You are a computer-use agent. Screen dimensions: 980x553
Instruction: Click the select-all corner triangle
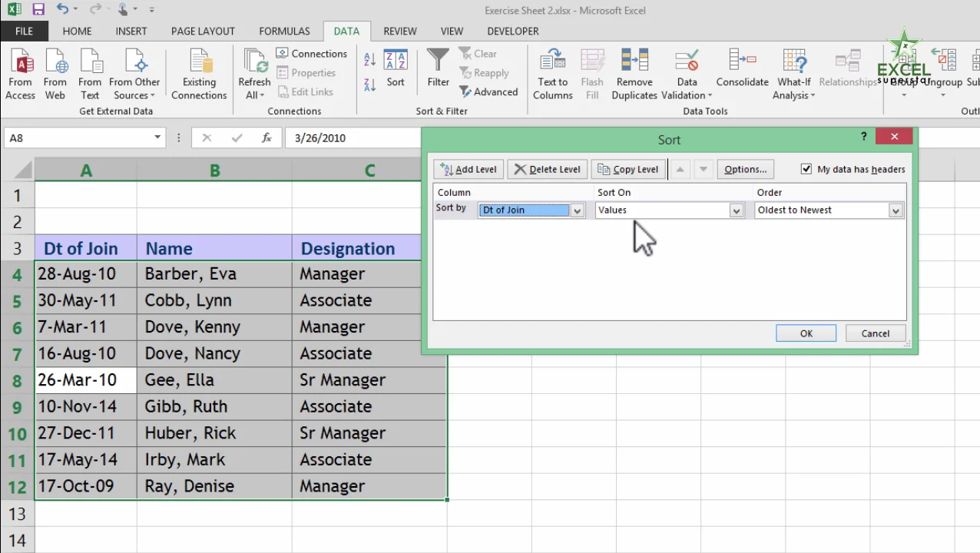(22, 171)
